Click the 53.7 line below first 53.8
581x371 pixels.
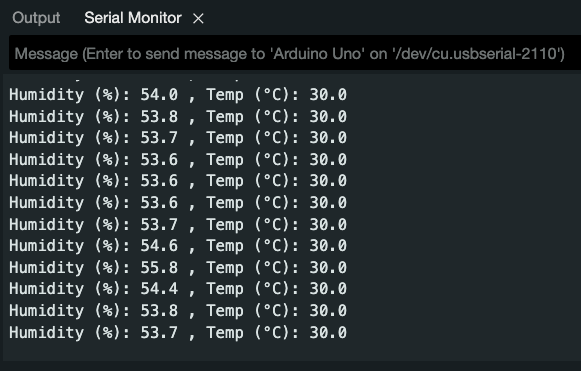[178, 138]
